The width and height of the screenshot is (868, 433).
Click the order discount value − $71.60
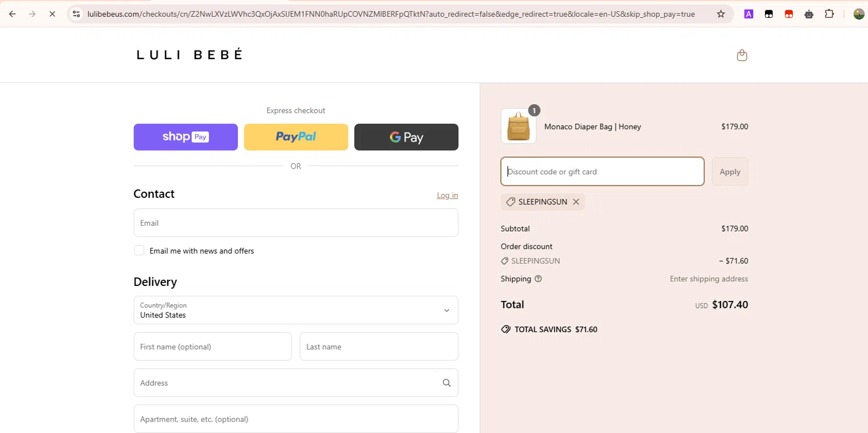tap(733, 261)
